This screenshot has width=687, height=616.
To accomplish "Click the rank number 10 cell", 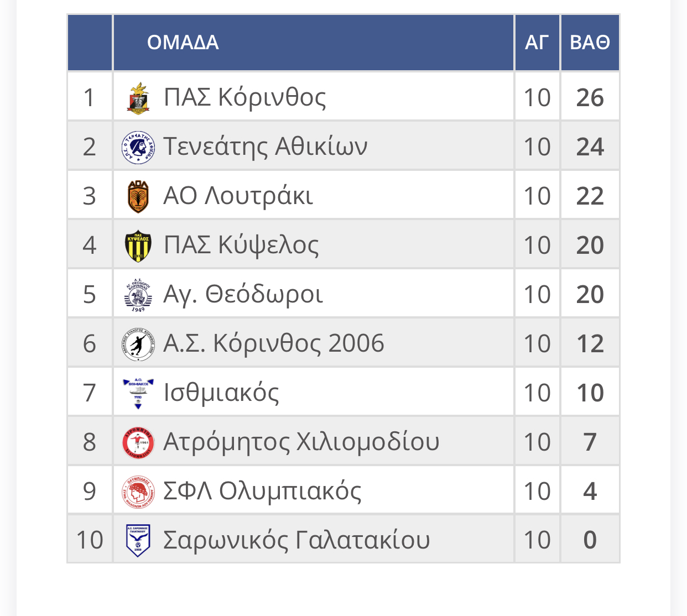I will (x=90, y=540).
